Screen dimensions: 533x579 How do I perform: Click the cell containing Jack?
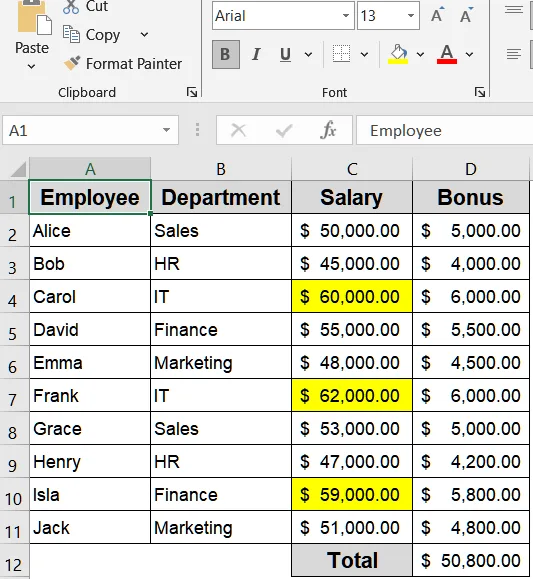click(x=90, y=528)
